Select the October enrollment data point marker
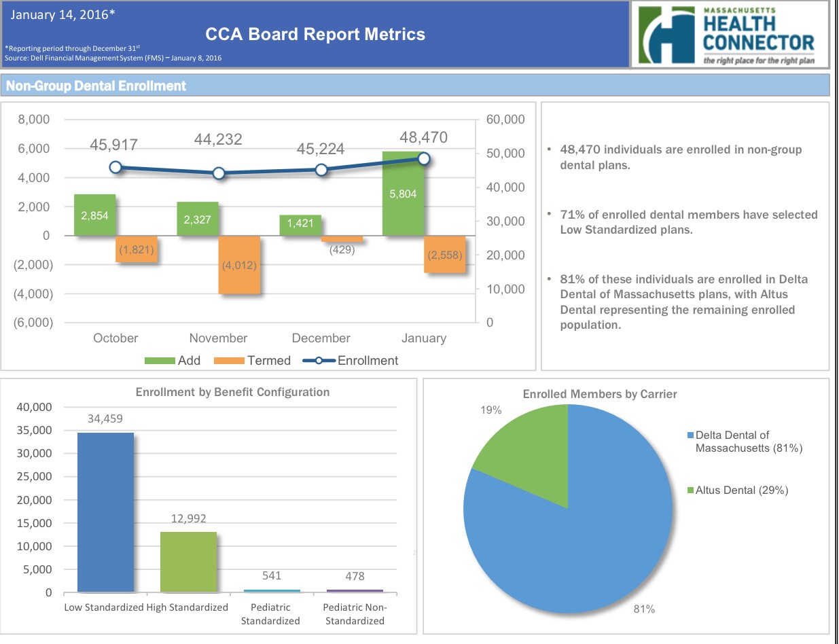The image size is (839, 644). (x=115, y=167)
